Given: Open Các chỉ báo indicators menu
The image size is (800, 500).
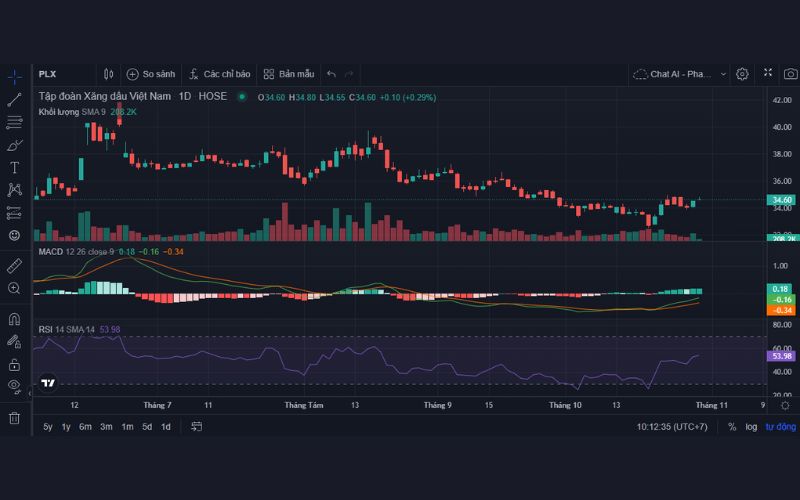Looking at the screenshot, I should [x=219, y=74].
